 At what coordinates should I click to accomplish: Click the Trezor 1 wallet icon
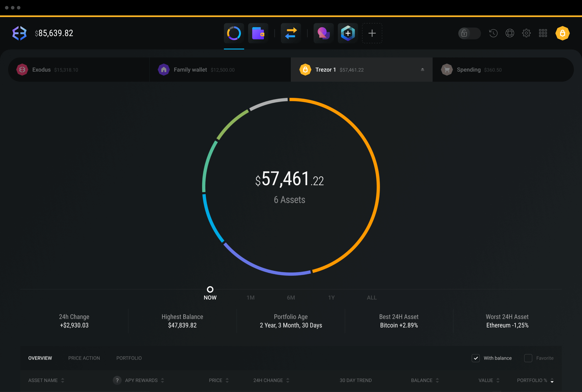point(305,69)
